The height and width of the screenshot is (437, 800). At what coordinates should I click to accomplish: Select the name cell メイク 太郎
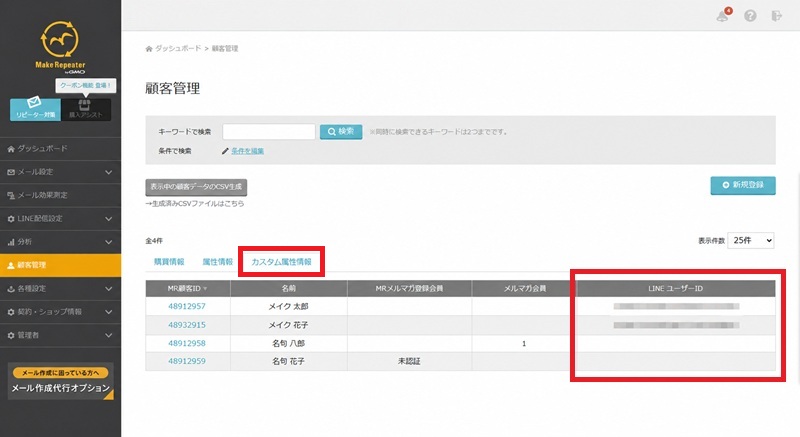pyautogui.click(x=289, y=306)
